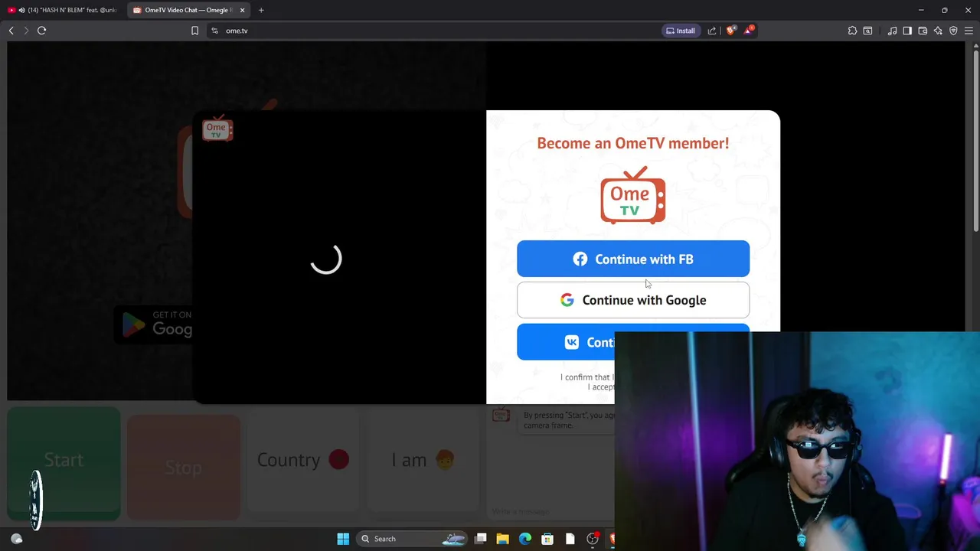980x551 pixels.
Task: Open site settings icon beside ome.tv address
Action: [214, 31]
